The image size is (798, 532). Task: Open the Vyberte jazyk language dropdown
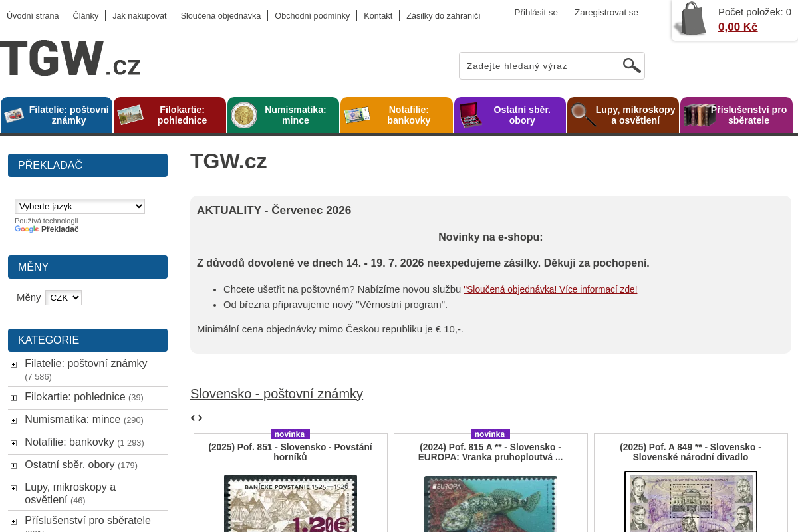pos(80,207)
